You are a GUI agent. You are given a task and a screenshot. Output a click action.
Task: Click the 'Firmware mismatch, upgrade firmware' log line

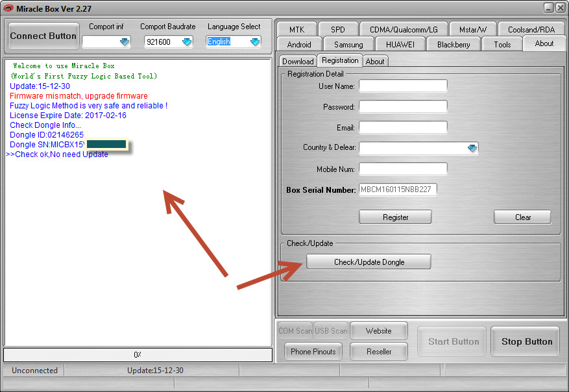pos(79,96)
